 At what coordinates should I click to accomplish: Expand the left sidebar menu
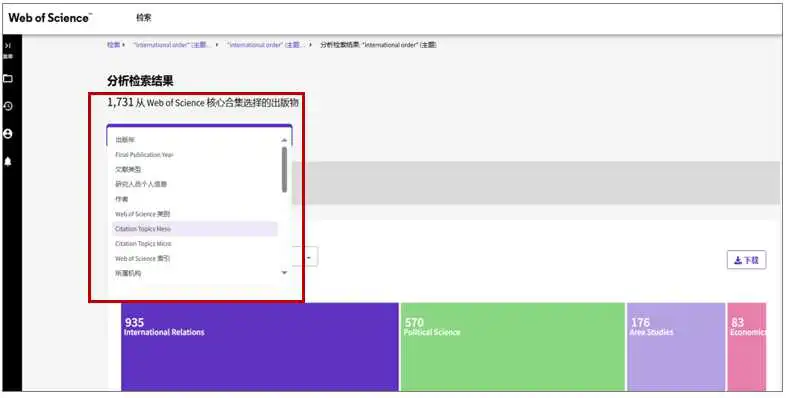click(8, 45)
